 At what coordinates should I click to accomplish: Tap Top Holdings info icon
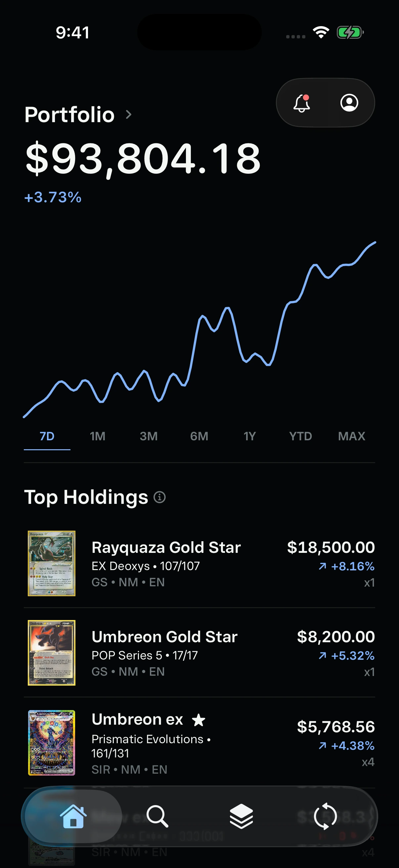pyautogui.click(x=159, y=497)
